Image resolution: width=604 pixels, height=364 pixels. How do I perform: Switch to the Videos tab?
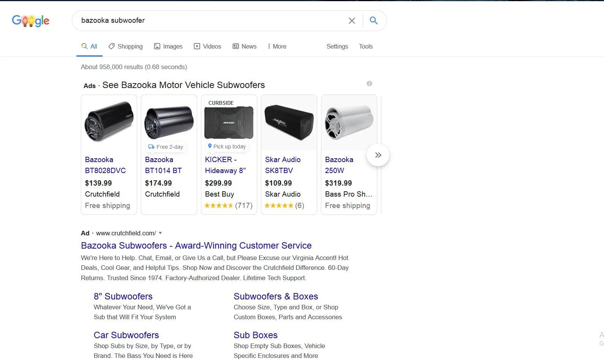tap(207, 46)
